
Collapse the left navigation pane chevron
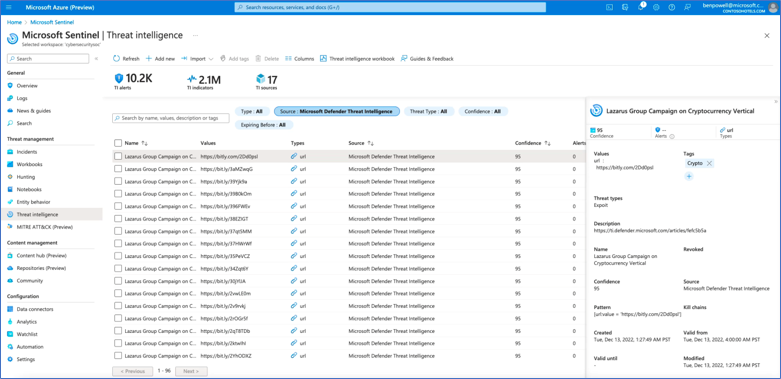(x=96, y=59)
